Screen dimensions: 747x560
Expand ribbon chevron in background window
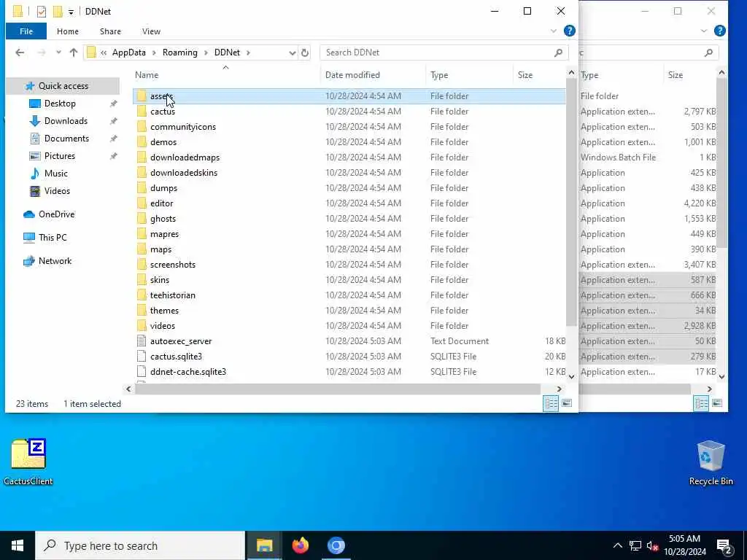point(704,31)
